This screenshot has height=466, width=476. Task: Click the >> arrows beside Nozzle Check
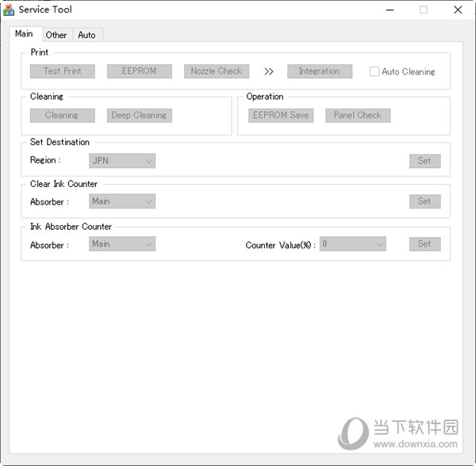[x=269, y=72]
